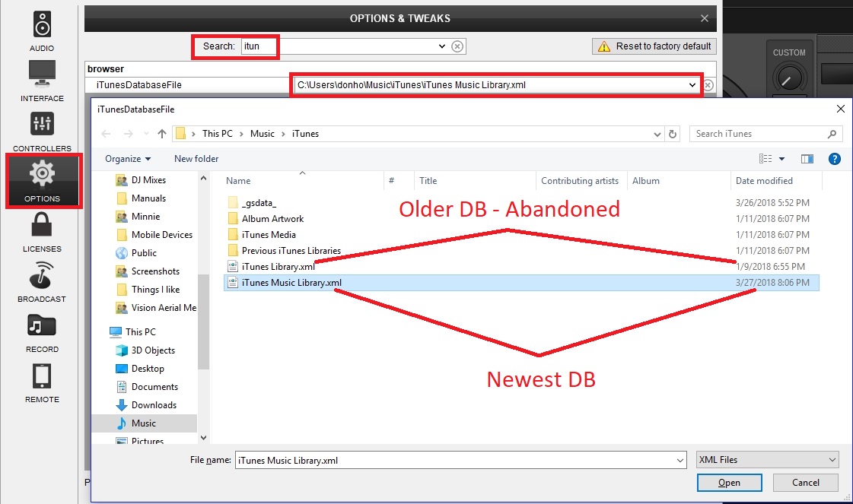Focus the options Search field
The width and height of the screenshot is (853, 504).
click(x=342, y=46)
